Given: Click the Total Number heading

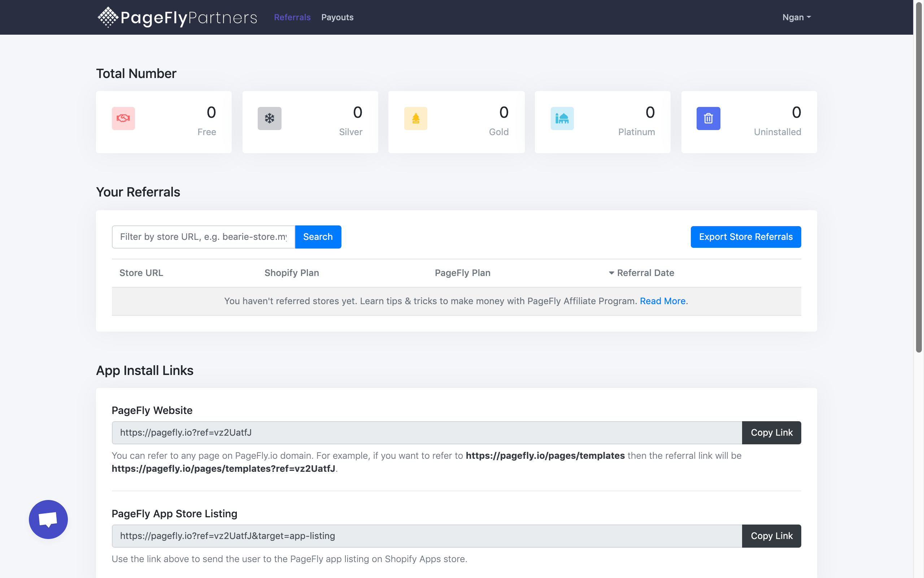Looking at the screenshot, I should click(x=136, y=73).
